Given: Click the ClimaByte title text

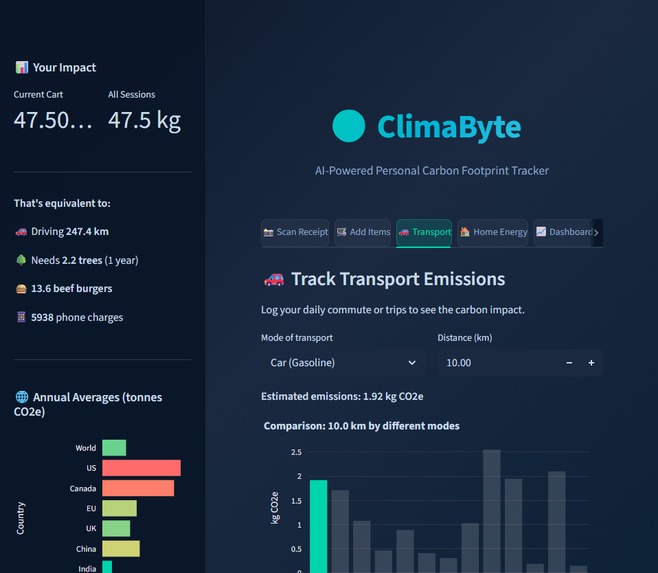Looking at the screenshot, I should [449, 127].
